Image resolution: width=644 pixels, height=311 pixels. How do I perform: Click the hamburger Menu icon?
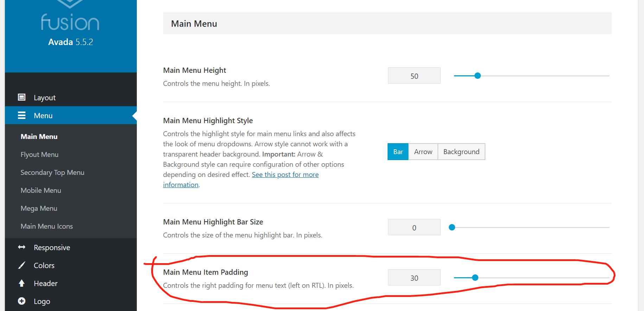[22, 115]
